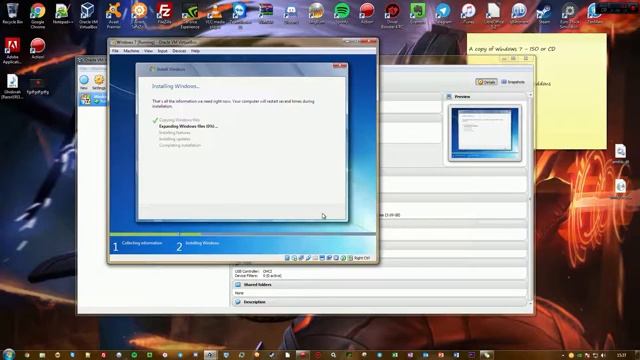The image size is (640, 360).
Task: Open the TeamViewer desktop shortcut
Action: click(x=240, y=16)
